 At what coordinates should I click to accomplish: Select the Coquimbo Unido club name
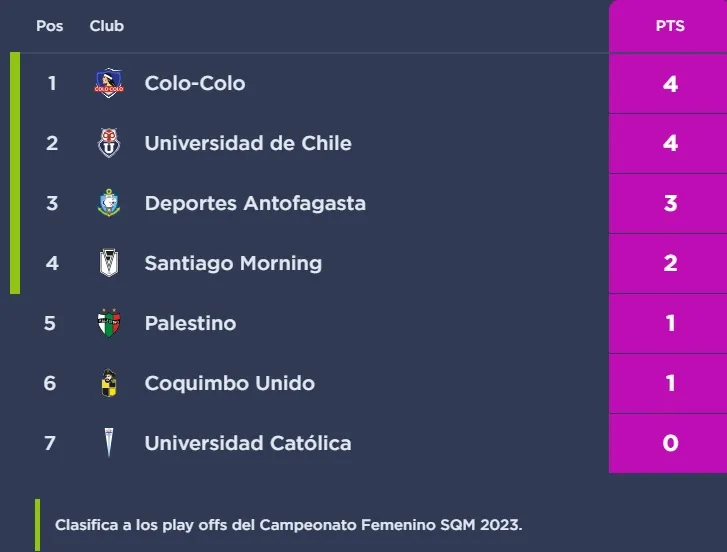[x=229, y=383]
